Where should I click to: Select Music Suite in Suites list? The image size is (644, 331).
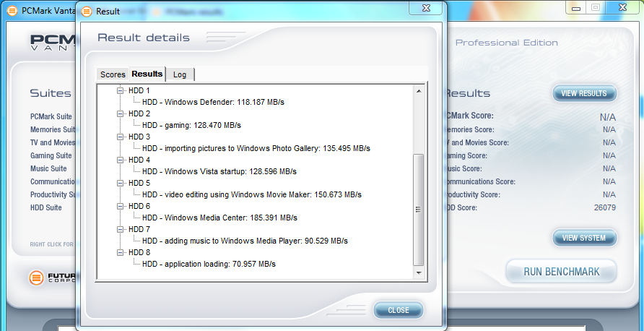[48, 168]
